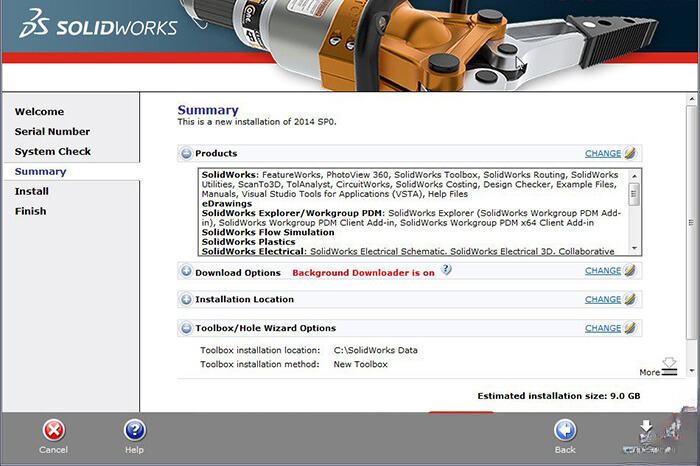700x466 pixels.
Task: Expand the Installation Location section
Action: click(186, 300)
